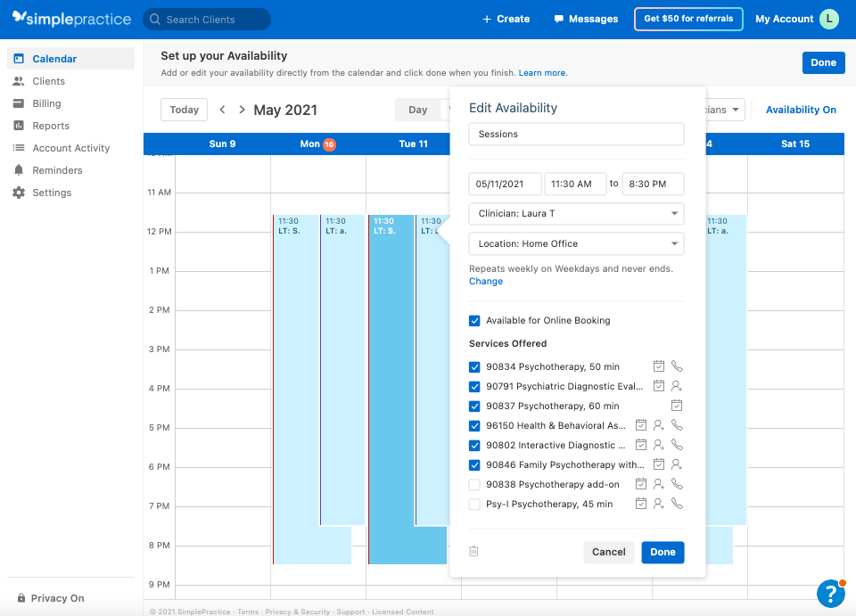Image resolution: width=856 pixels, height=616 pixels.
Task: Open Messages in the top bar
Action: click(x=585, y=18)
